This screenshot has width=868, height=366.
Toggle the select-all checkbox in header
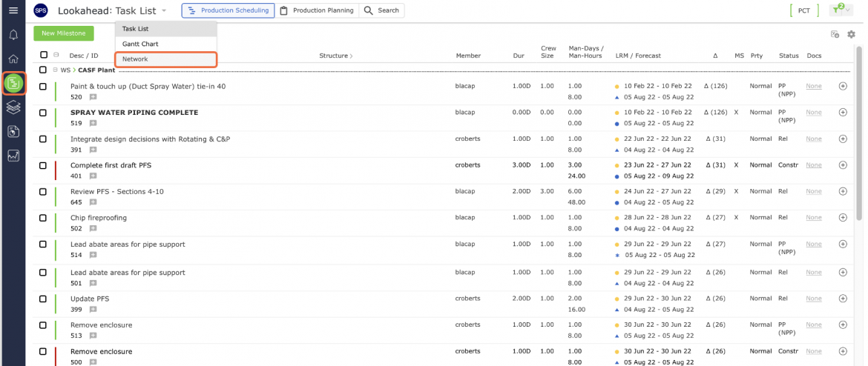44,55
